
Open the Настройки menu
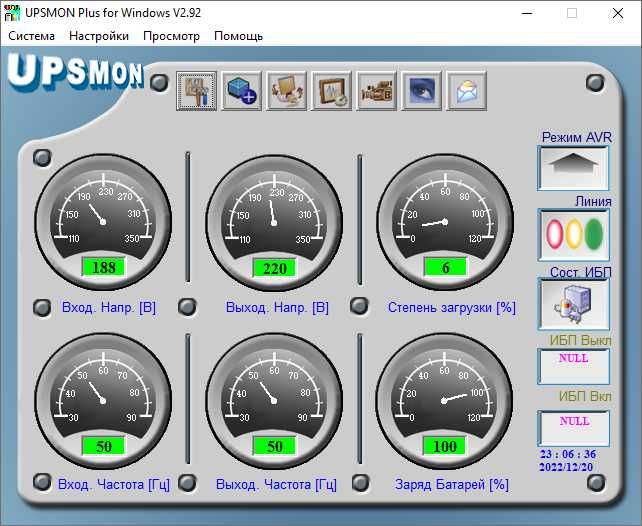(x=99, y=36)
